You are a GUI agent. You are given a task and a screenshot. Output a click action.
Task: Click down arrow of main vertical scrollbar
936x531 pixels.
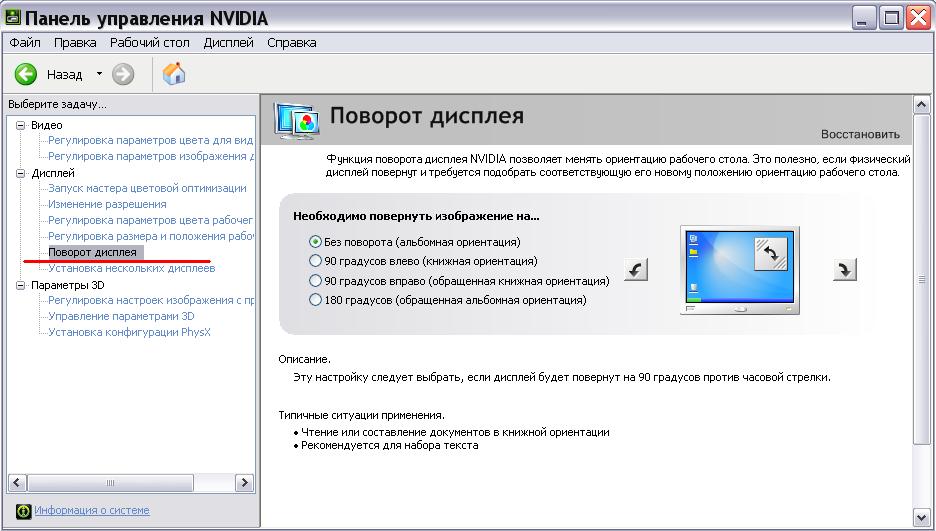(x=921, y=517)
